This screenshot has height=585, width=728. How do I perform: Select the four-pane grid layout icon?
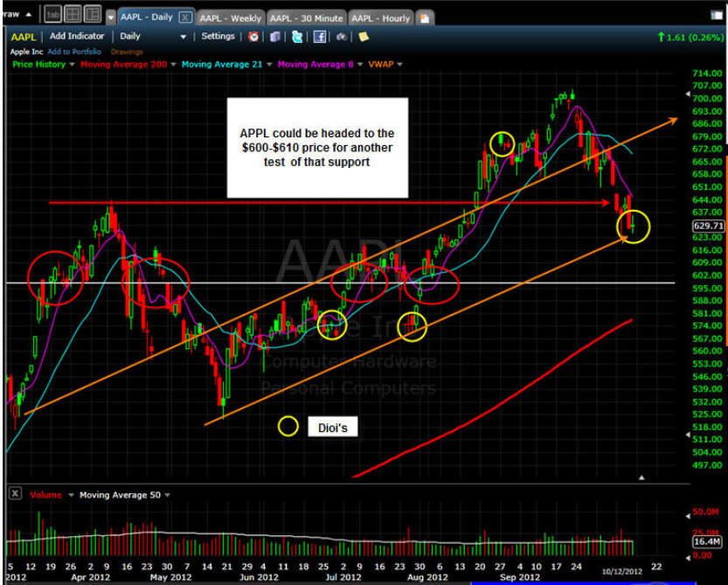click(x=73, y=14)
